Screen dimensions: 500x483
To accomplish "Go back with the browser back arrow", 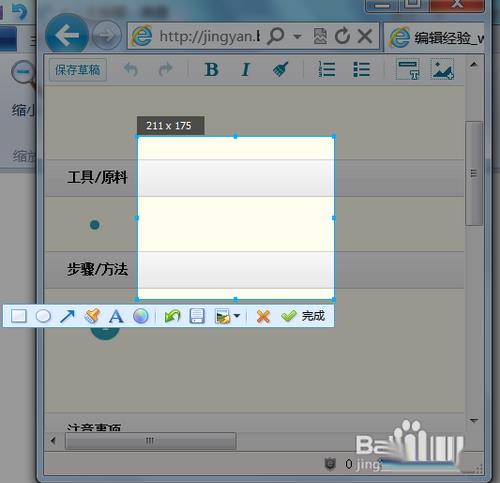I will pos(67,35).
